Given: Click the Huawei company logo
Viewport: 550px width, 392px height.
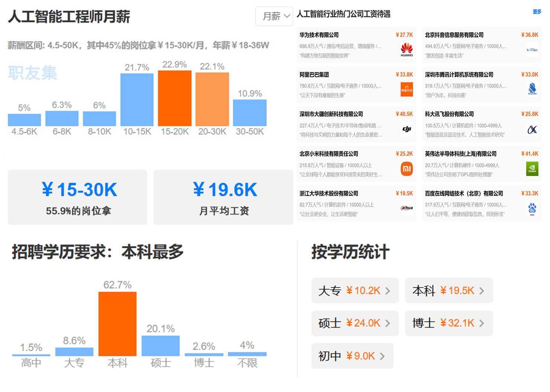Looking at the screenshot, I should [407, 50].
